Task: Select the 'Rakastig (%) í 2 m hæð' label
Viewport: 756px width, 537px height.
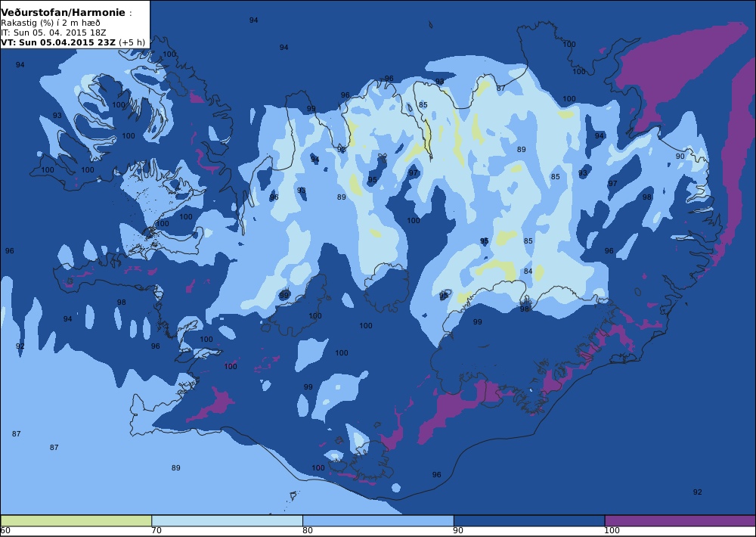Action: coord(51,23)
